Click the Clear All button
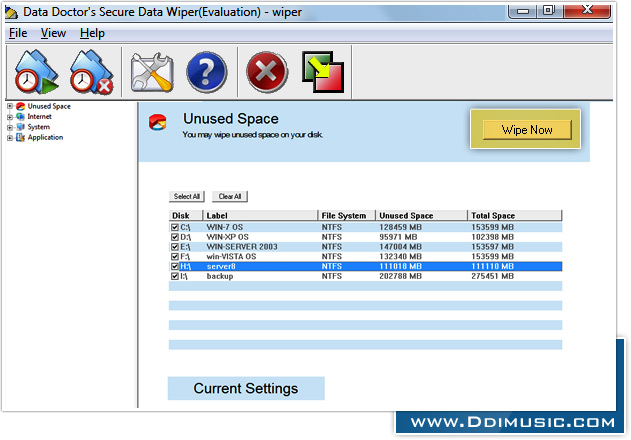This screenshot has width=631, height=440. (230, 197)
